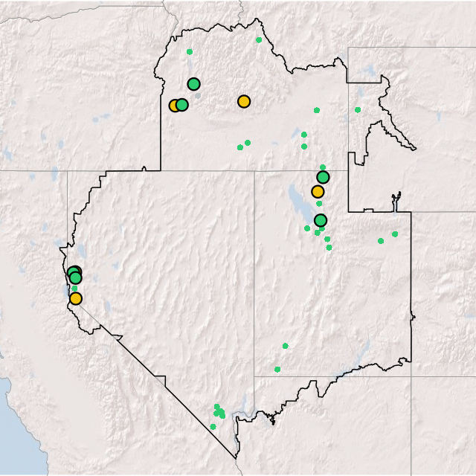Select small green dot just above large green lake marker
This screenshot has height=476, width=476.
click(x=323, y=167)
